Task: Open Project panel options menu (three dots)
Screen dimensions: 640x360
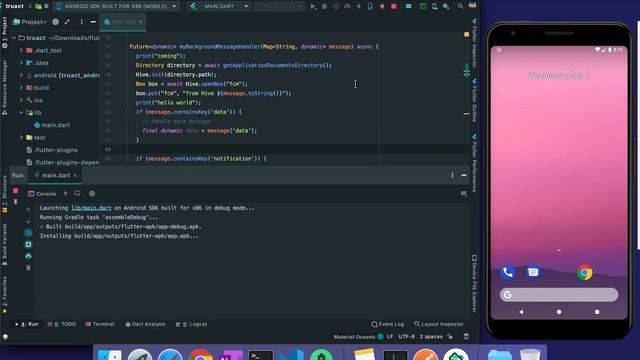Action: [x=82, y=22]
